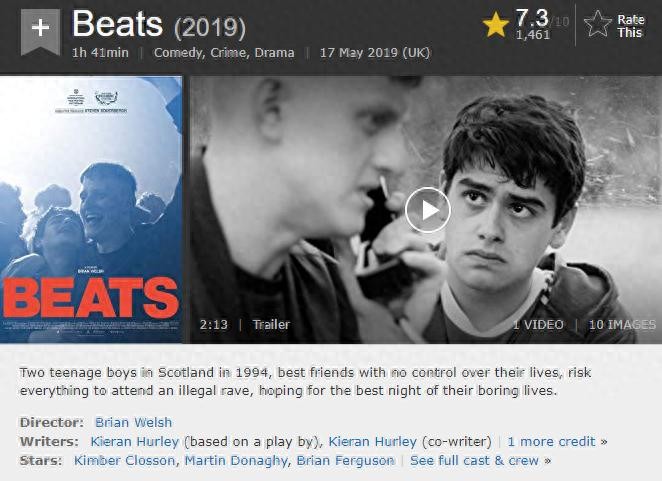View the 1,461 user ratings count

pyautogui.click(x=532, y=35)
